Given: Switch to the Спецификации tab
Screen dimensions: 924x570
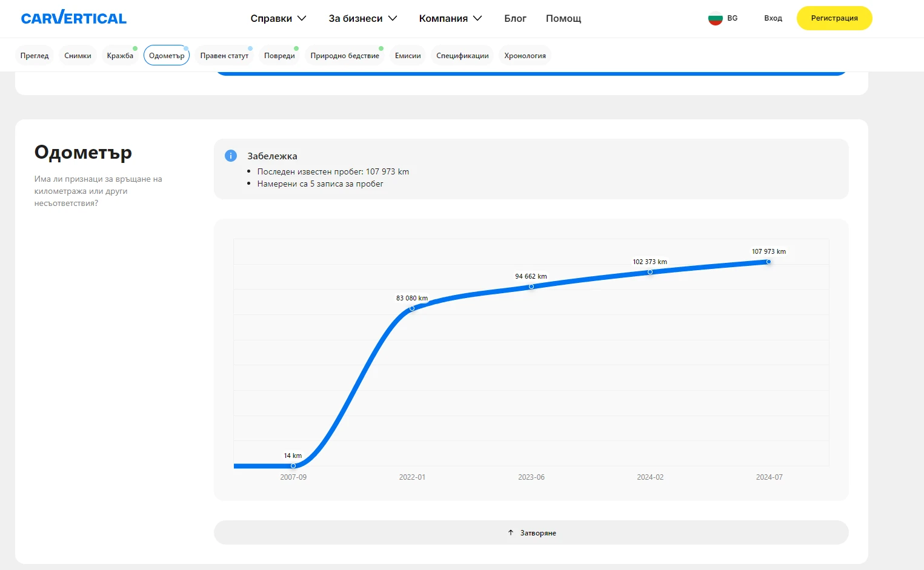Looking at the screenshot, I should pyautogui.click(x=462, y=56).
